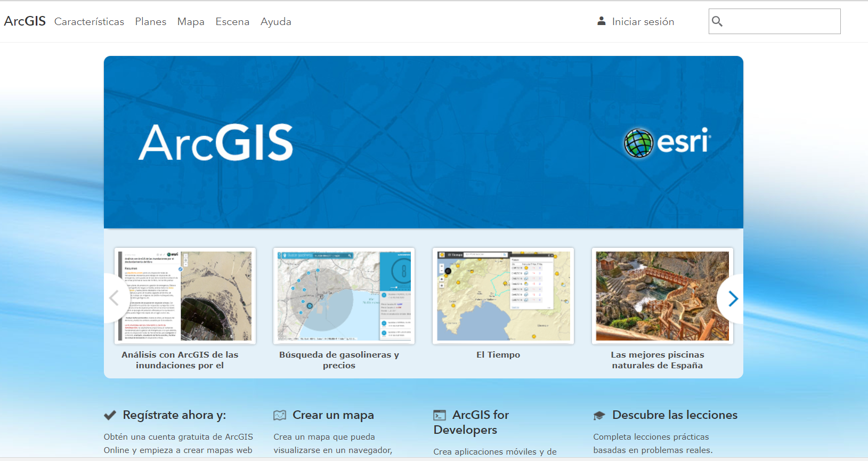Click the esri globe logo in the banner

(x=668, y=142)
